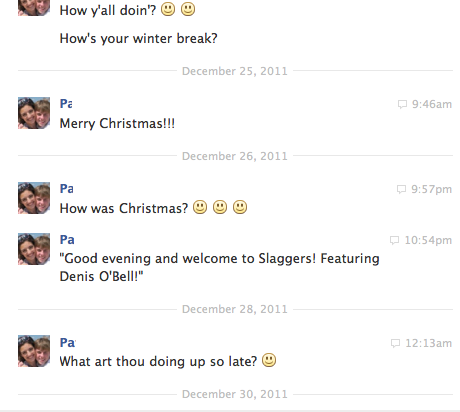Click the 10:54pm timestamp
Image resolution: width=460 pixels, height=412 pixels.
(x=428, y=240)
